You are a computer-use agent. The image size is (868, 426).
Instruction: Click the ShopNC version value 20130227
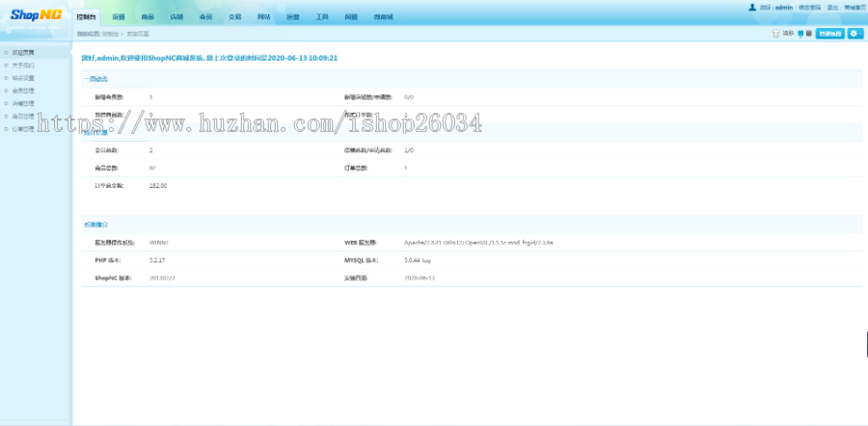[x=162, y=278]
